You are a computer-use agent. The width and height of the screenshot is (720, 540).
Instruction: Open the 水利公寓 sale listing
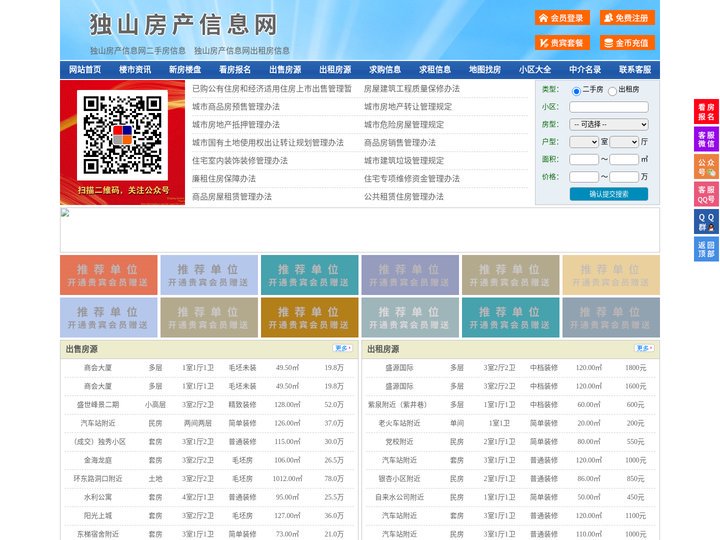pyautogui.click(x=98, y=497)
